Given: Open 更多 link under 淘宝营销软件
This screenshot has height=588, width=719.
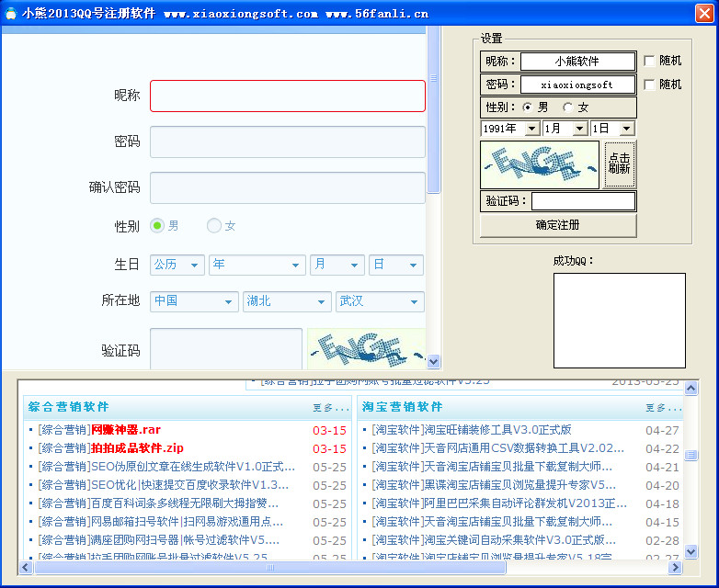Looking at the screenshot, I should (664, 407).
